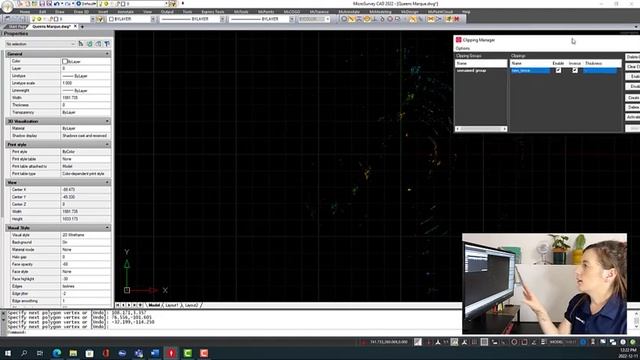Collapse the View properties section
640x360 pixels.
107,182
